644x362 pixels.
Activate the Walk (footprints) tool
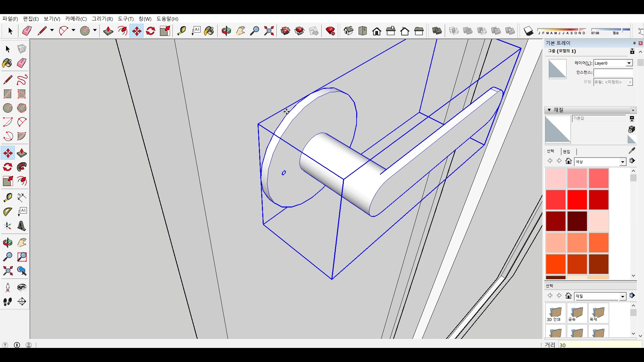(x=8, y=302)
